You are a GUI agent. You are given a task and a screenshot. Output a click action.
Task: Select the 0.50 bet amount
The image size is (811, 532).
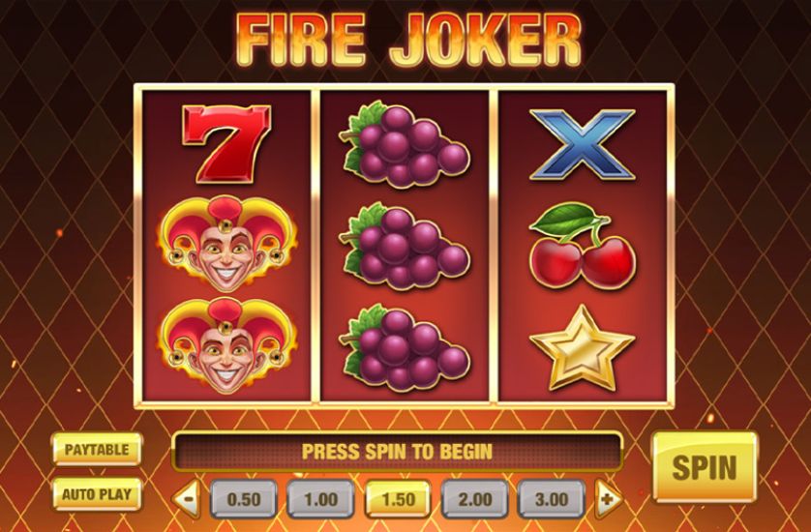click(x=244, y=499)
